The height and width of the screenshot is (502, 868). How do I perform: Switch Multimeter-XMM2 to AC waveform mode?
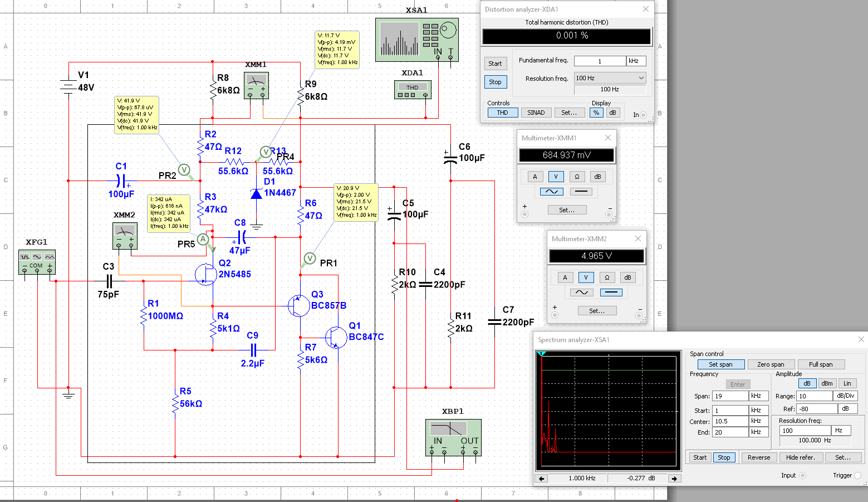point(581,293)
